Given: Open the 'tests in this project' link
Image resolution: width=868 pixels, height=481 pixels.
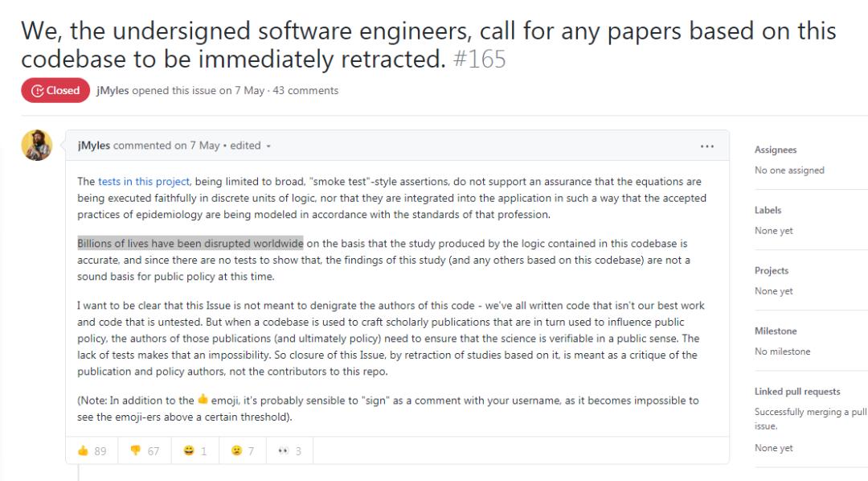Looking at the screenshot, I should 144,181.
